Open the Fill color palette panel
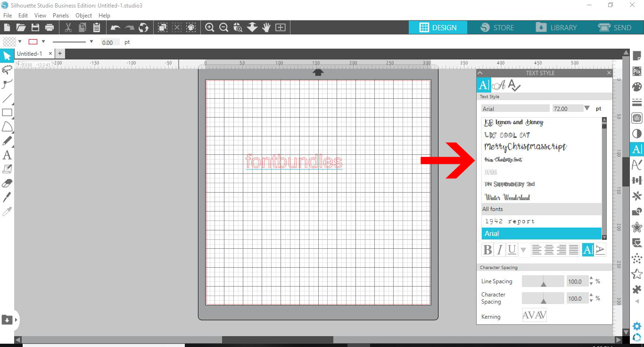The width and height of the screenshot is (644, 347). point(637,87)
